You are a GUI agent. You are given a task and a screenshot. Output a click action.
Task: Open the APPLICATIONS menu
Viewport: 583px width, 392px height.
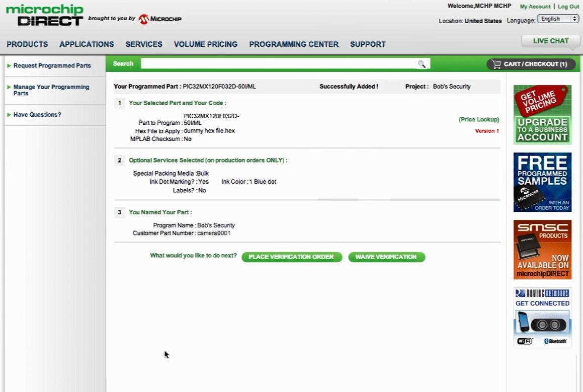click(87, 44)
